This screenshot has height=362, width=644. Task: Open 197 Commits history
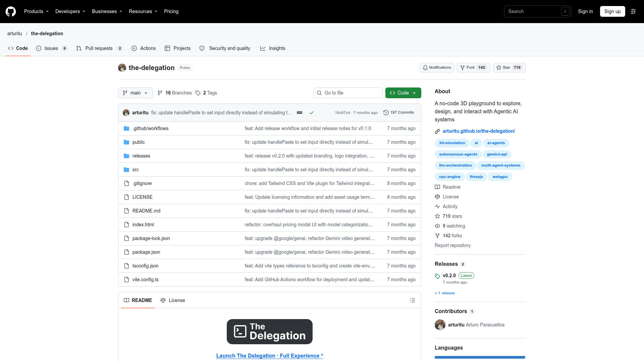coord(399,113)
